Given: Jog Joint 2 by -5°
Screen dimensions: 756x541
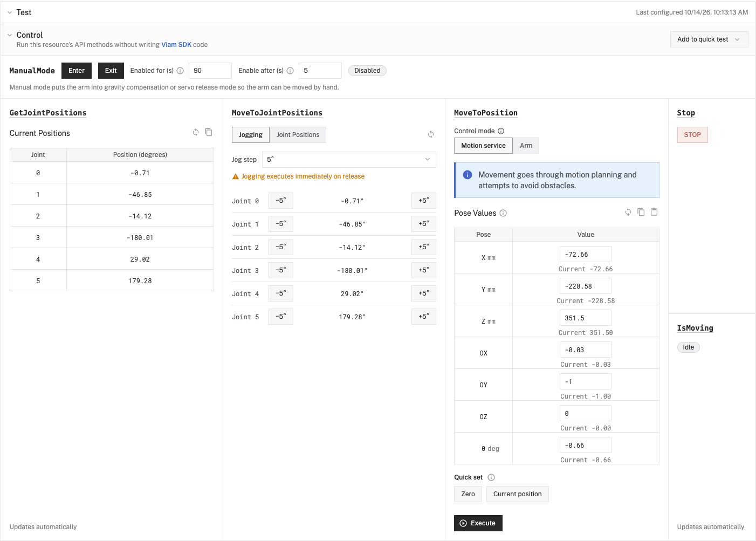Looking at the screenshot, I should (x=281, y=247).
